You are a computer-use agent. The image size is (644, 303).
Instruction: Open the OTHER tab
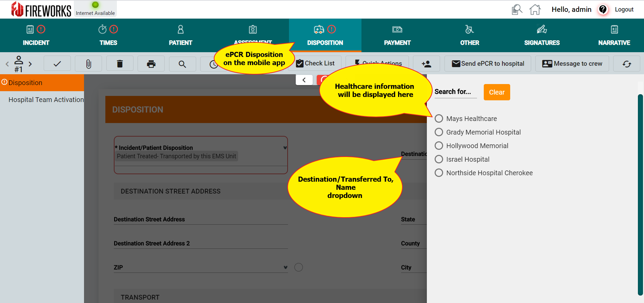tap(470, 35)
